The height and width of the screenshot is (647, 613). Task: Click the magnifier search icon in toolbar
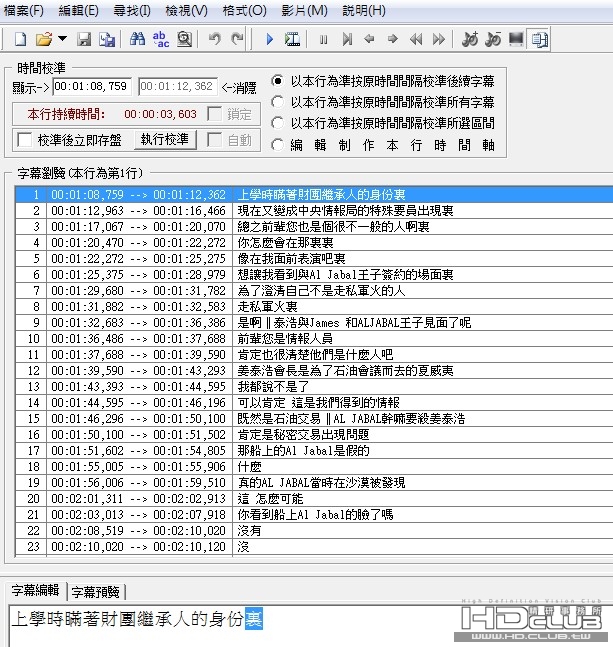(184, 39)
